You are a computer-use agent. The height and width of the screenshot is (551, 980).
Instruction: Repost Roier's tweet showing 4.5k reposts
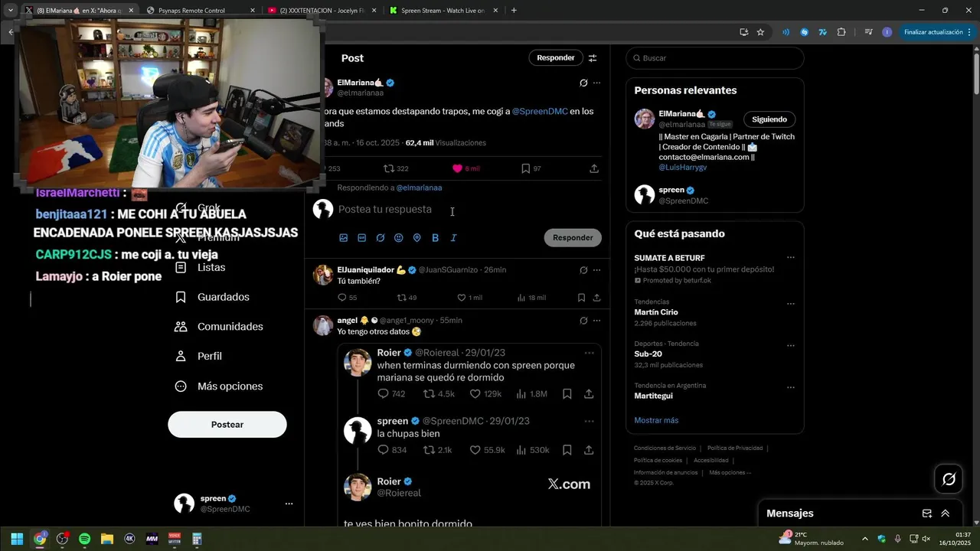[x=439, y=394]
